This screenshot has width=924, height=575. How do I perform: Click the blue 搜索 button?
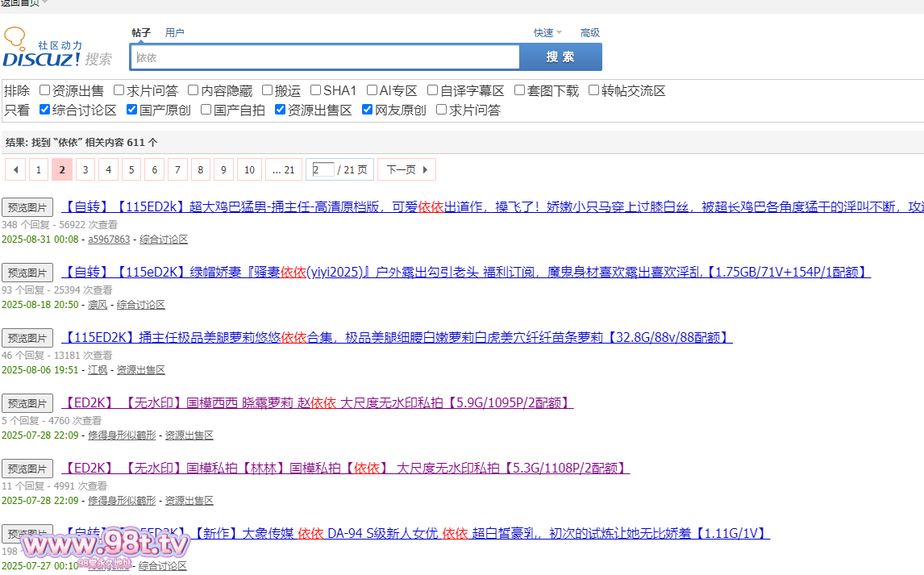560,57
